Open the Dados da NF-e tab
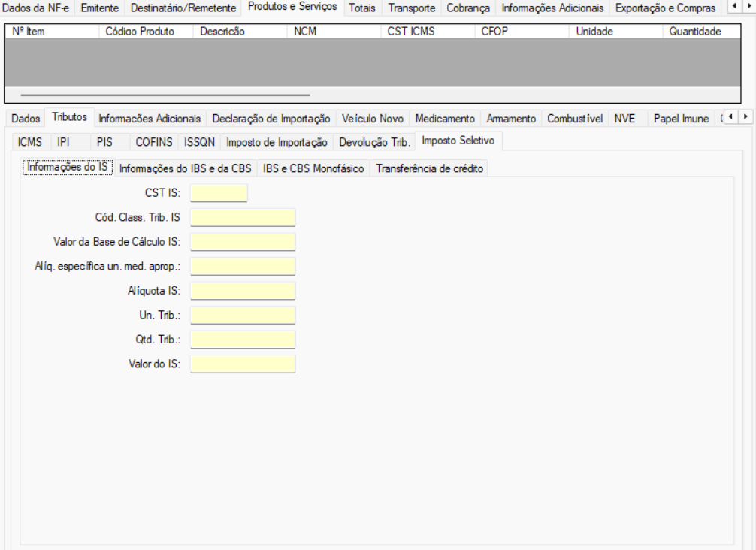The height and width of the screenshot is (550, 756). [x=36, y=8]
